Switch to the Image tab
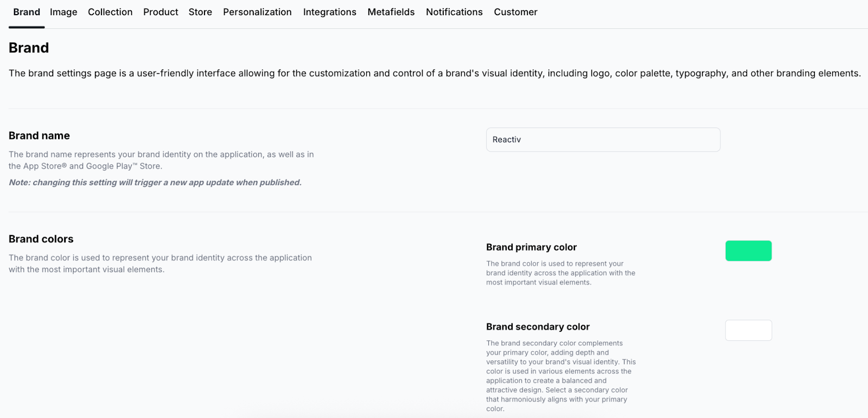Screen dimensions: 868x418 point(63,12)
